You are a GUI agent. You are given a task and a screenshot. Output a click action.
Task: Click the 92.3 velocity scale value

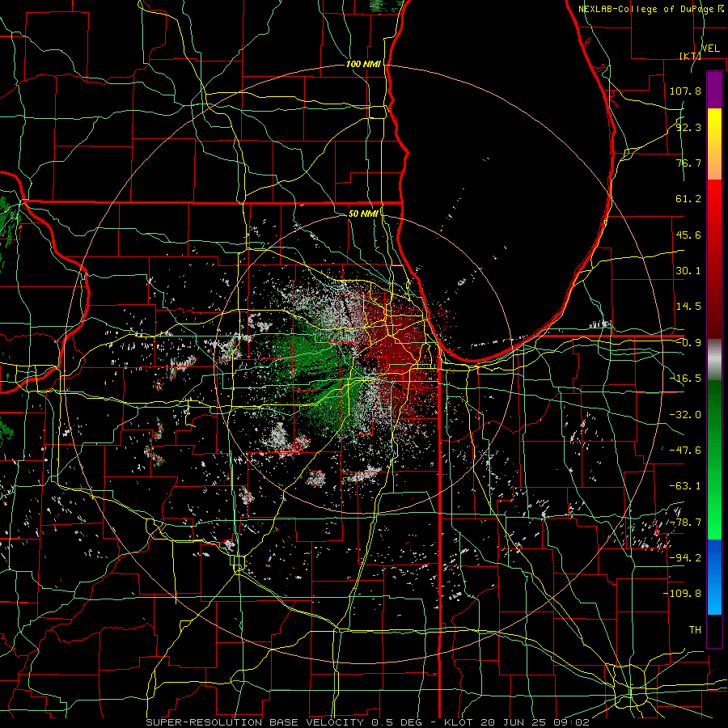[x=688, y=127]
